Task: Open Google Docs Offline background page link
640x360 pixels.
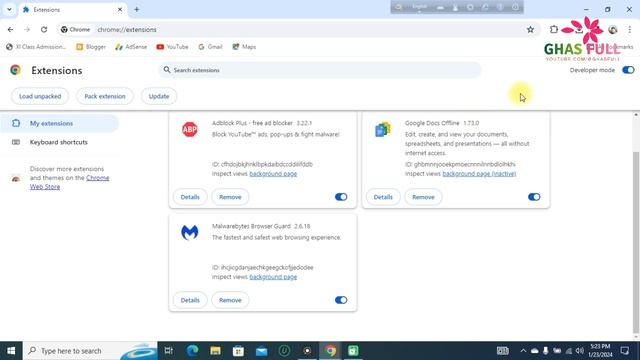Action: tap(479, 174)
